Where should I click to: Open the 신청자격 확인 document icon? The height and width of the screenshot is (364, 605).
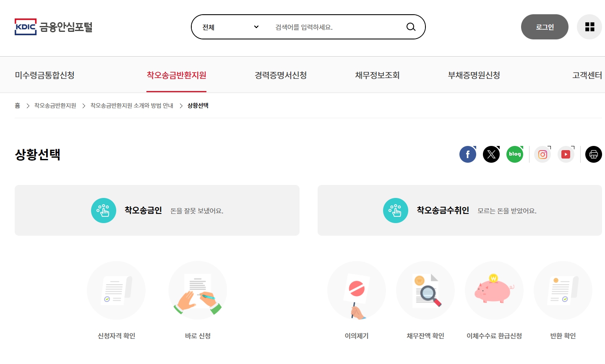point(116,290)
